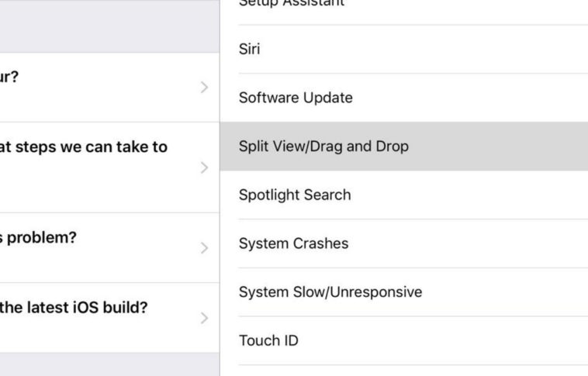Click the empty list row below Touch ID

tap(403, 371)
